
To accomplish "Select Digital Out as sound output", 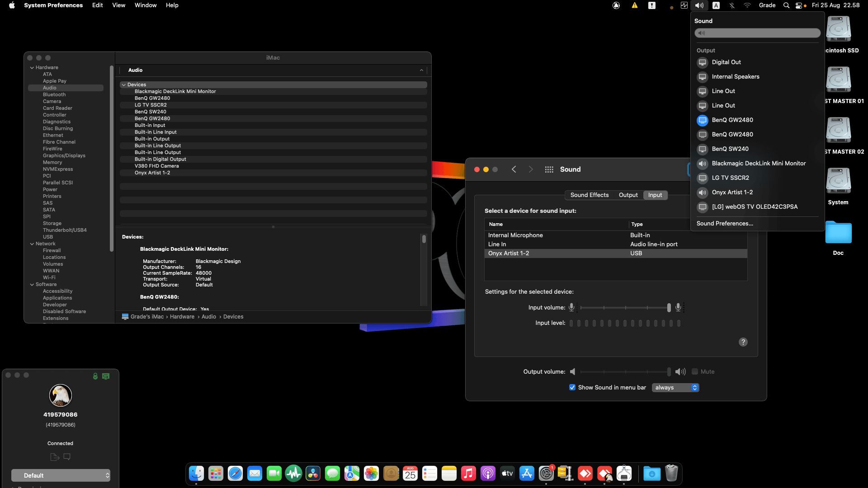I will 758,62.
